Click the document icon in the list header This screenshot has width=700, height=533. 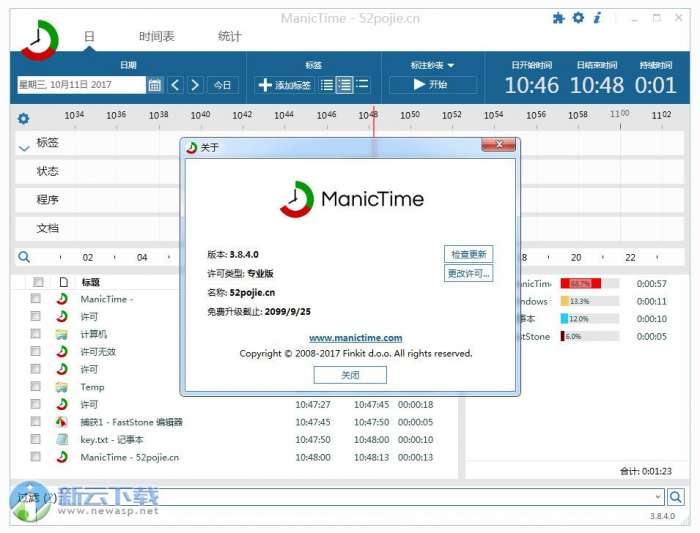pyautogui.click(x=64, y=282)
